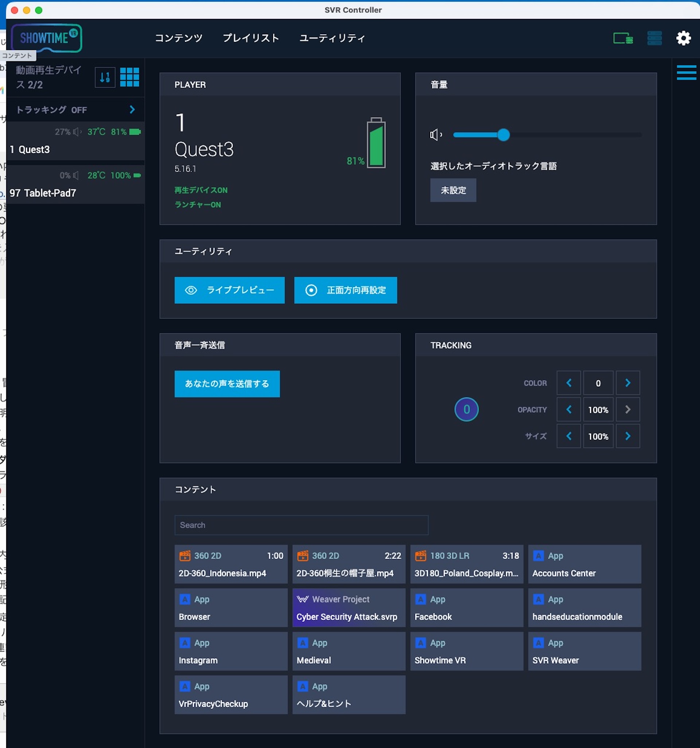Open 2D-360_Indonesia.mp4 video tile
Image resolution: width=700 pixels, height=748 pixels.
pos(231,564)
